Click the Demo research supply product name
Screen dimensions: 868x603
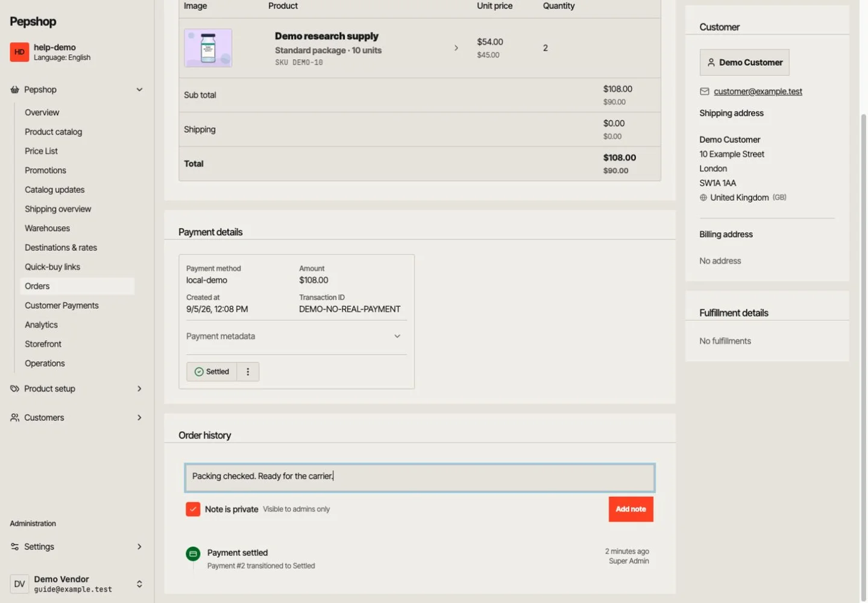[327, 36]
